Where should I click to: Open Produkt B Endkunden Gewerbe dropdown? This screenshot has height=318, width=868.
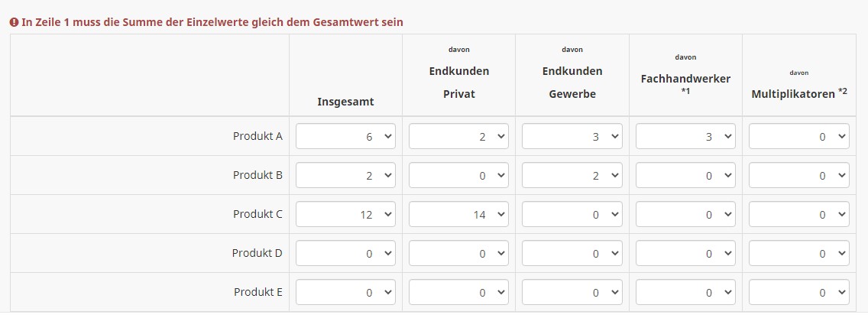click(x=572, y=175)
